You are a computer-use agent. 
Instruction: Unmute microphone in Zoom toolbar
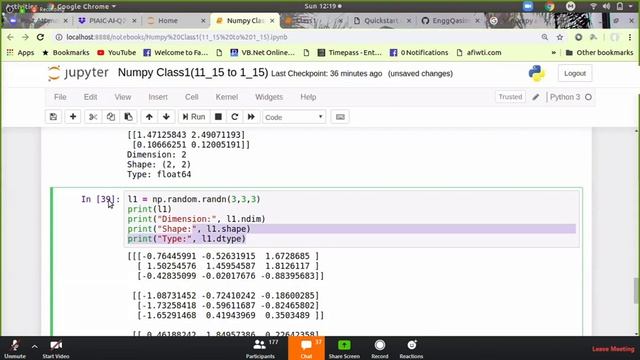[x=15, y=349]
